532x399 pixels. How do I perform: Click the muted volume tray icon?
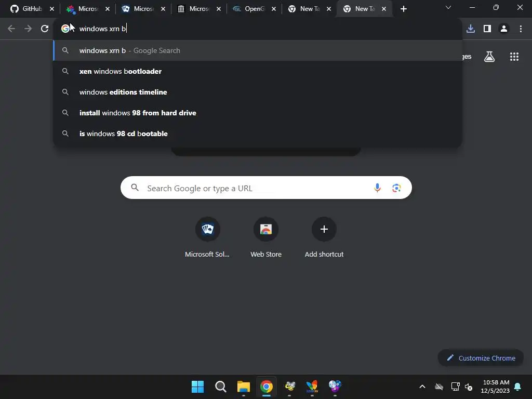pyautogui.click(x=469, y=387)
